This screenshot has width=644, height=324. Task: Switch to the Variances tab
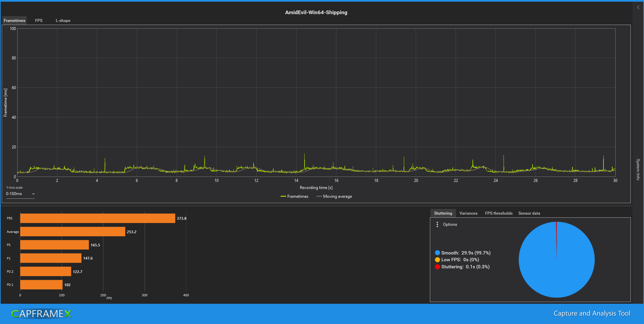[x=468, y=213]
